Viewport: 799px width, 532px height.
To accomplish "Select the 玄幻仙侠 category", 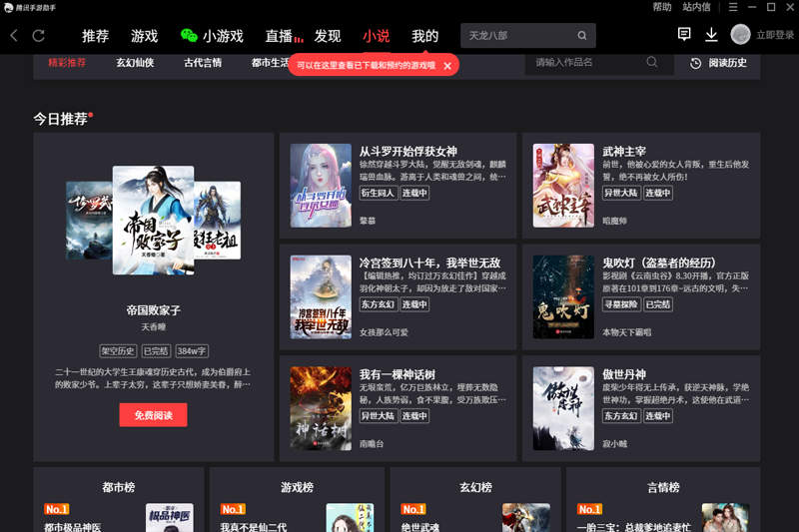I will (x=135, y=63).
